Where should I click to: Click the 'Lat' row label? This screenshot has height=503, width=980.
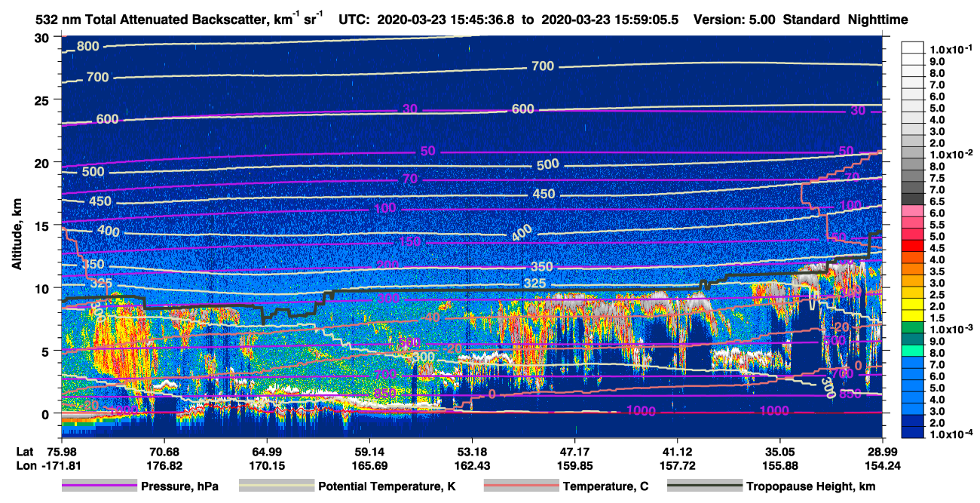click(x=24, y=452)
